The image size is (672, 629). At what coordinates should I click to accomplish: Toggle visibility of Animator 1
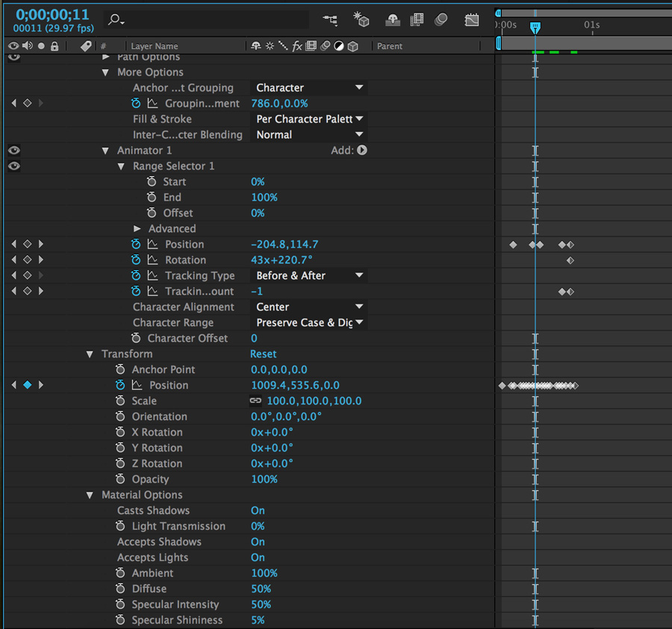13,150
